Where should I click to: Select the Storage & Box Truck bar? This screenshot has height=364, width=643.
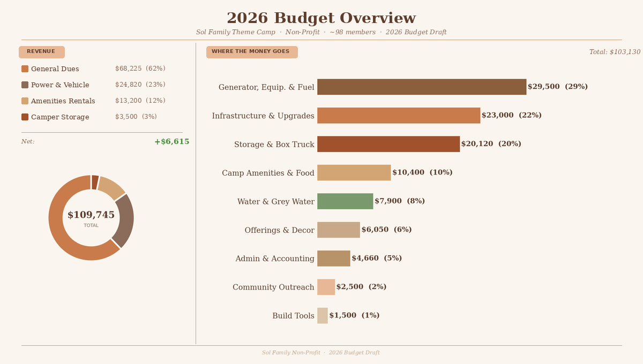pyautogui.click(x=388, y=144)
